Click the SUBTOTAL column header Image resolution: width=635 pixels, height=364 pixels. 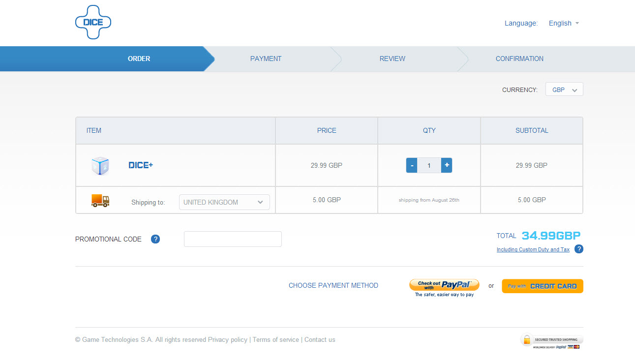[532, 130]
